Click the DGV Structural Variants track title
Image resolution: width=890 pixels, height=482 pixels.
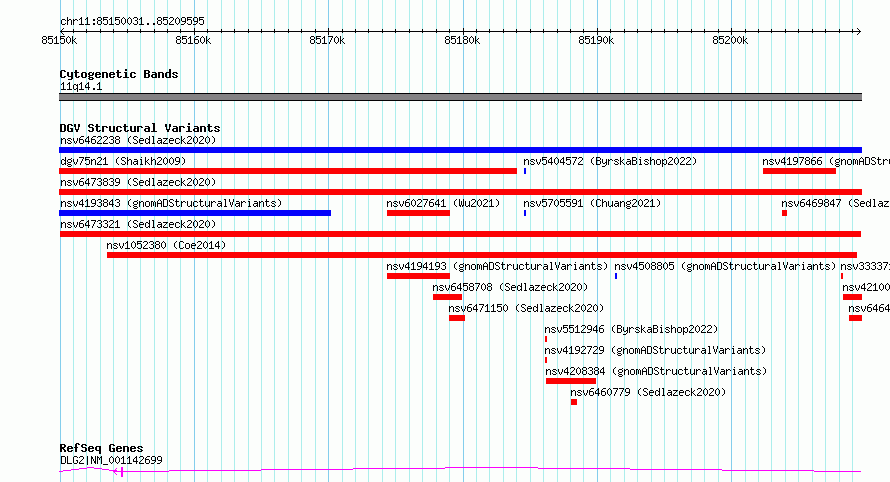point(140,128)
